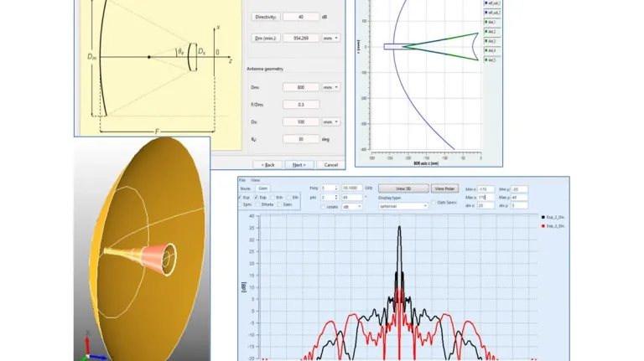
Task: Open the Ds mm unit dropdown
Action: pyautogui.click(x=331, y=121)
